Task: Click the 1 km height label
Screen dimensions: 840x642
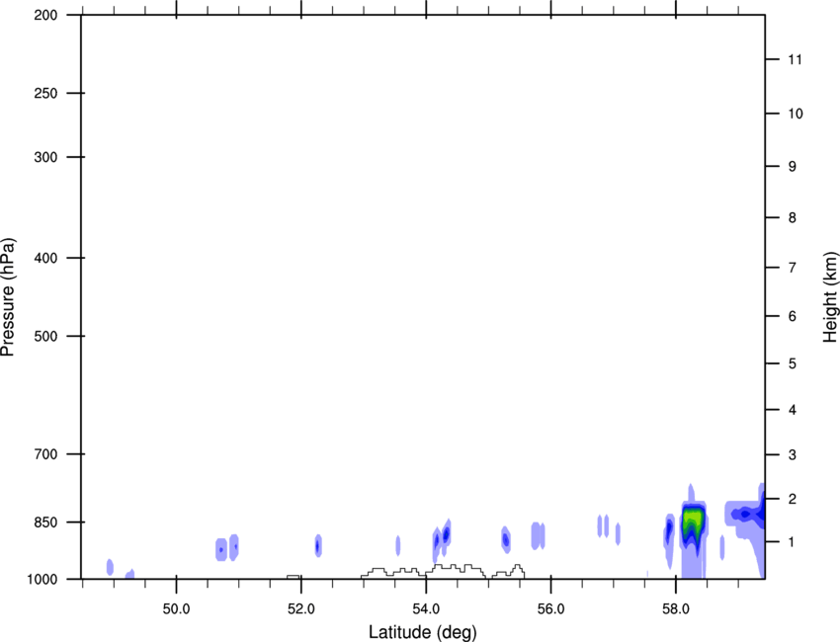Action: 793,542
